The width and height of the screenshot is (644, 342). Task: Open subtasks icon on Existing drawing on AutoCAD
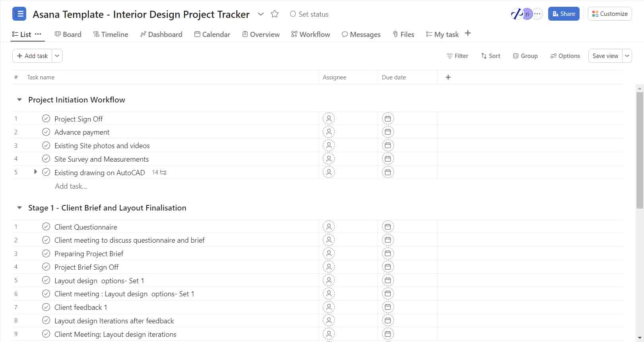click(x=163, y=172)
